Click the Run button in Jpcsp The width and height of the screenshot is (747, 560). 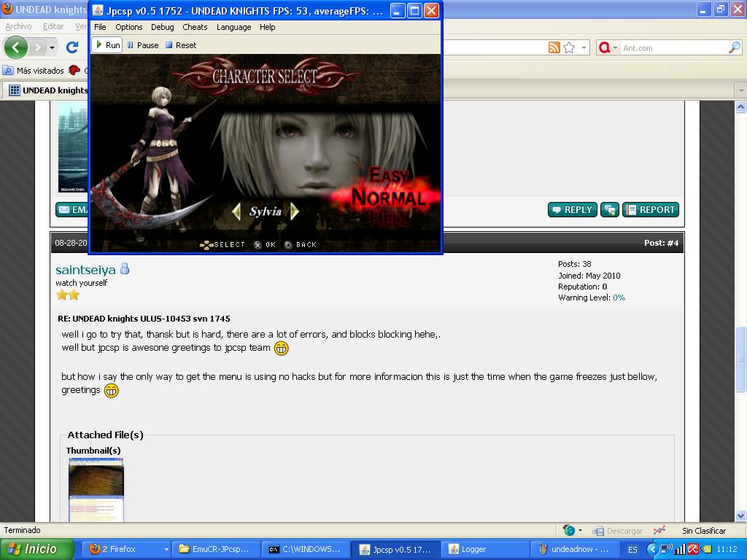pyautogui.click(x=107, y=45)
